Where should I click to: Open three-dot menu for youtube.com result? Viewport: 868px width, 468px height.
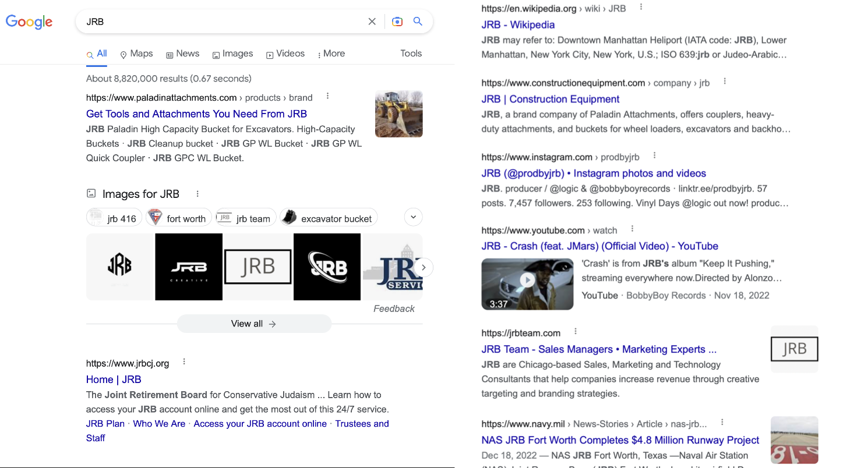[632, 229]
